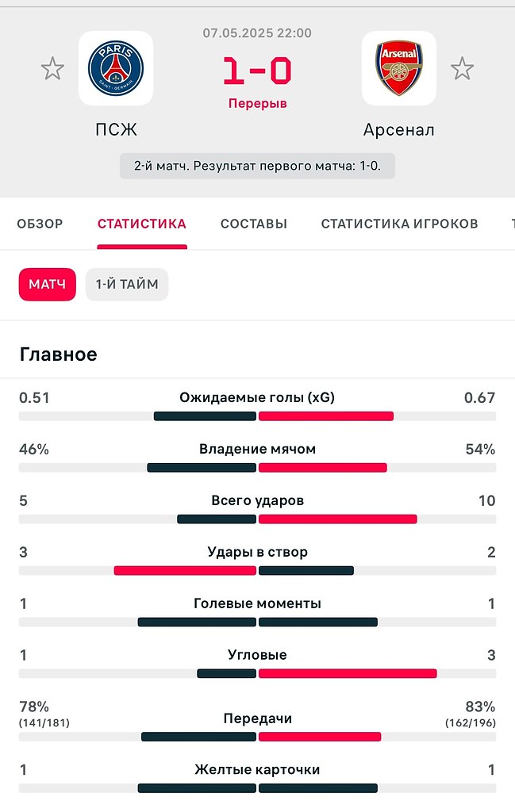Image resolution: width=515 pixels, height=812 pixels.
Task: Click the Арсенал team name
Action: (399, 129)
